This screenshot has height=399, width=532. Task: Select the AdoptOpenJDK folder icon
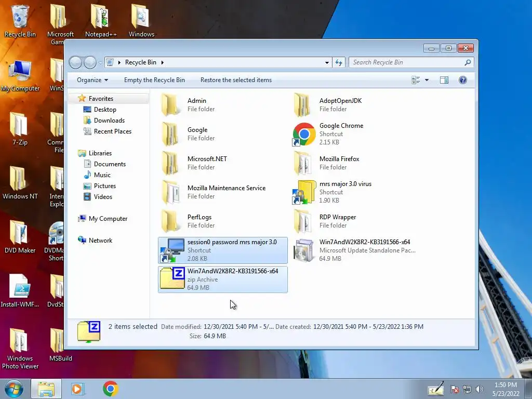(x=302, y=105)
